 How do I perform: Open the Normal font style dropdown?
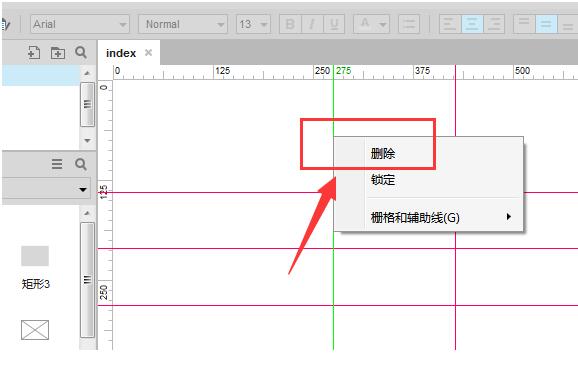[183, 24]
